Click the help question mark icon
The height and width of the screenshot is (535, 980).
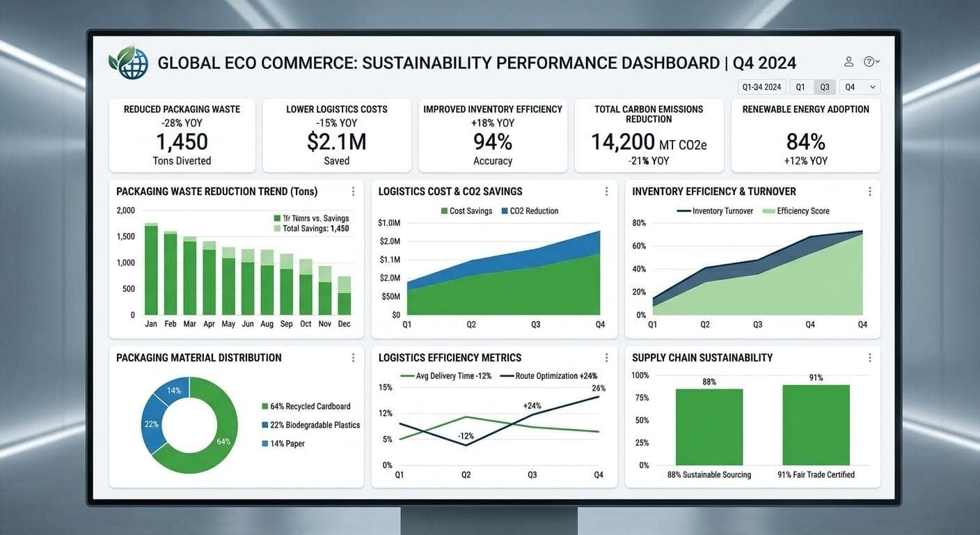click(867, 61)
